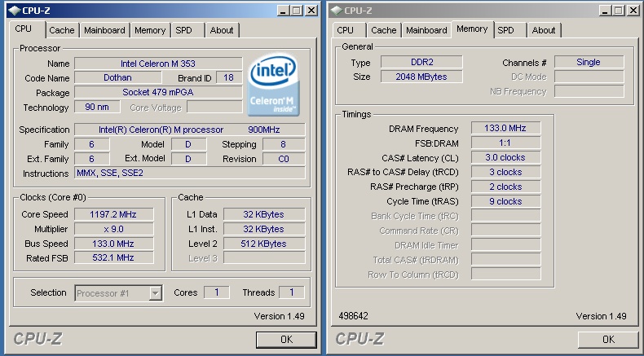Click the CPU-Z title bar icon in right window
Image resolution: width=644 pixels, height=356 pixels.
point(337,11)
